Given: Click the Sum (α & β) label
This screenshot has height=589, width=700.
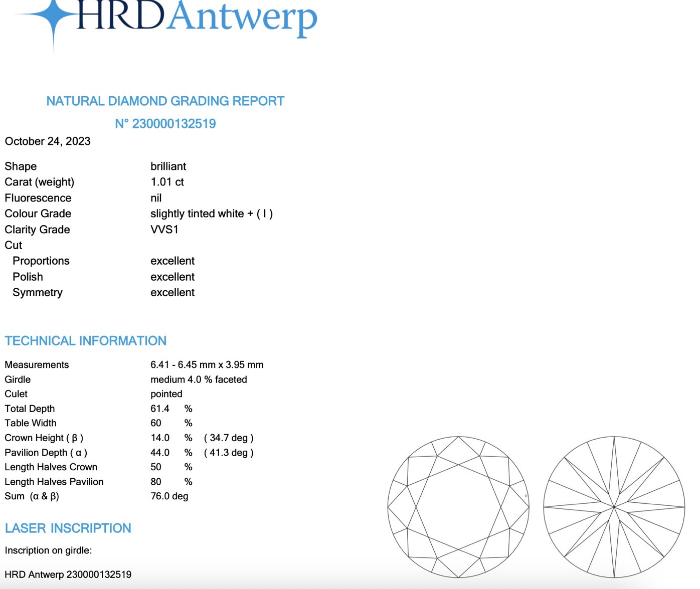Looking at the screenshot, I should point(32,496).
